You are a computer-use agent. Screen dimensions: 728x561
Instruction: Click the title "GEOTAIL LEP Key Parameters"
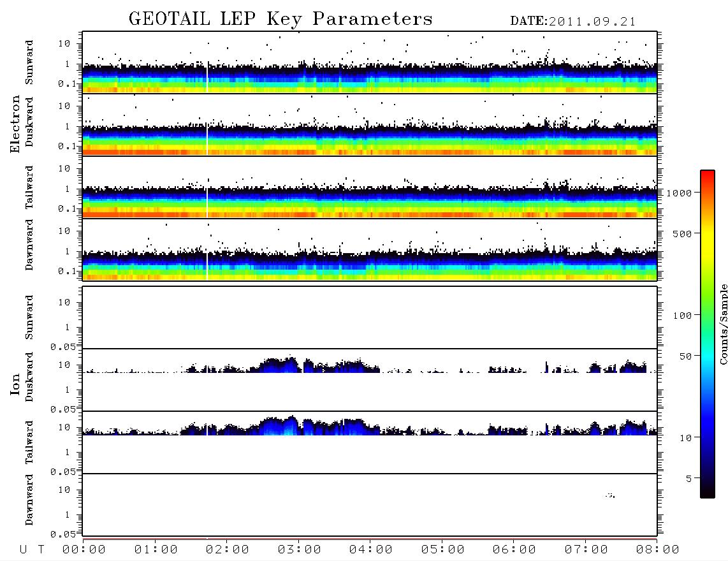[x=280, y=19]
